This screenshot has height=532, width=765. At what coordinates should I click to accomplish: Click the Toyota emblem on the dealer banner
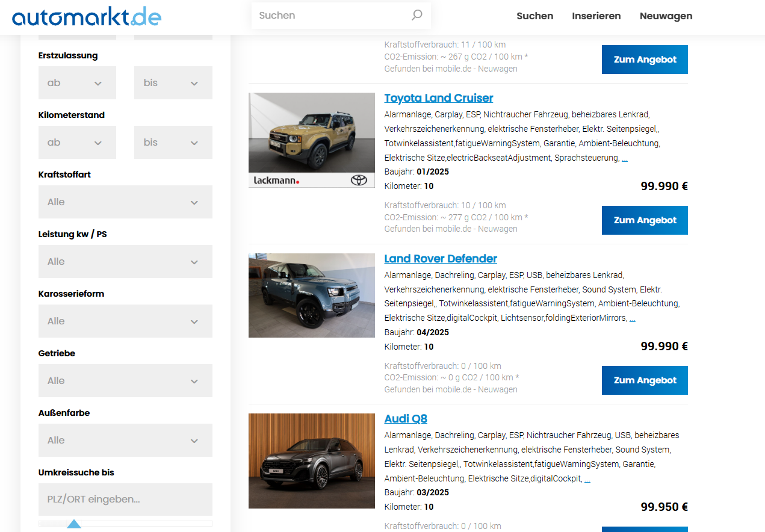click(x=359, y=180)
